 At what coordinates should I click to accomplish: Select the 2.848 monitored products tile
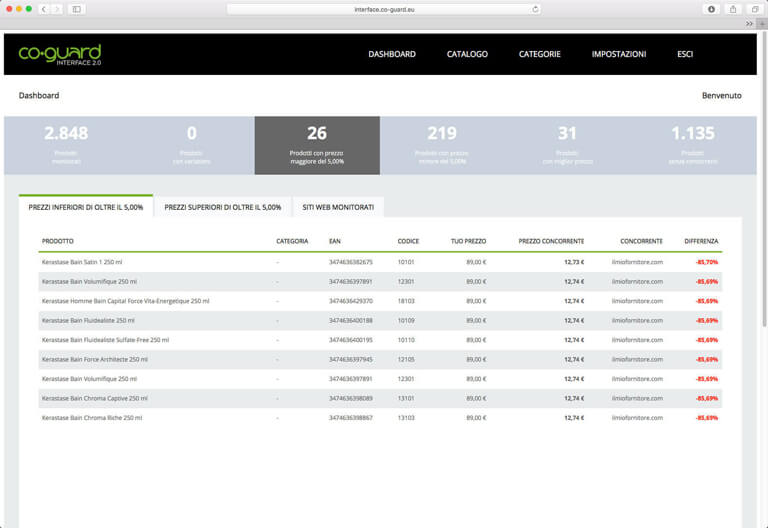tap(66, 145)
